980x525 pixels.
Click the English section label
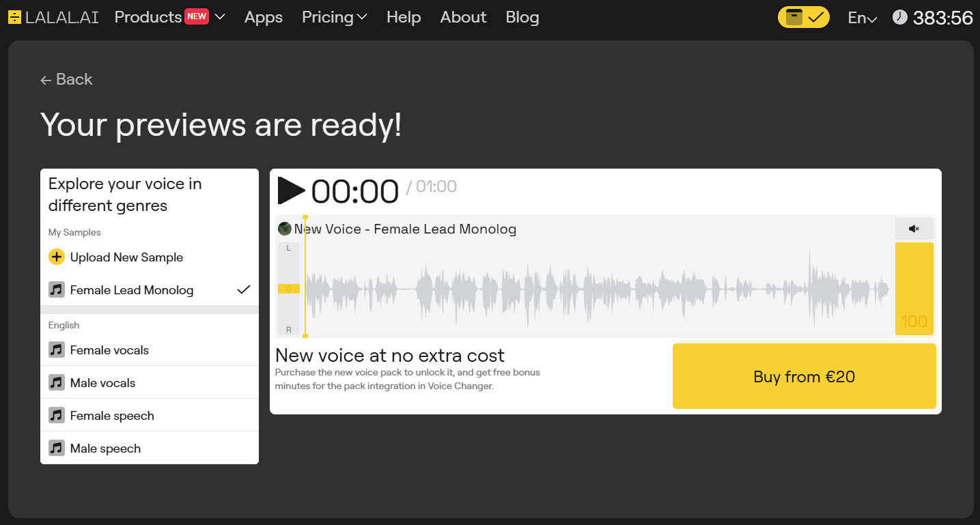click(64, 326)
